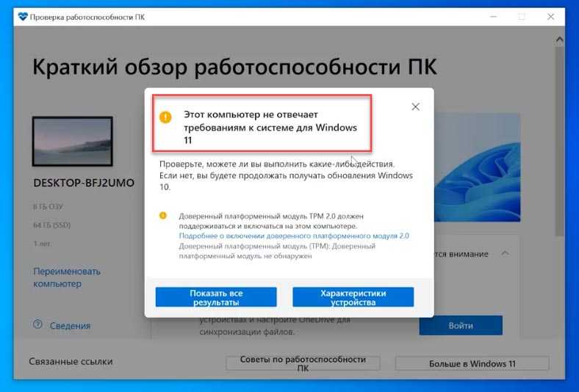
Task: Click the large yellow warning icon in dialog
Action: pyautogui.click(x=165, y=117)
